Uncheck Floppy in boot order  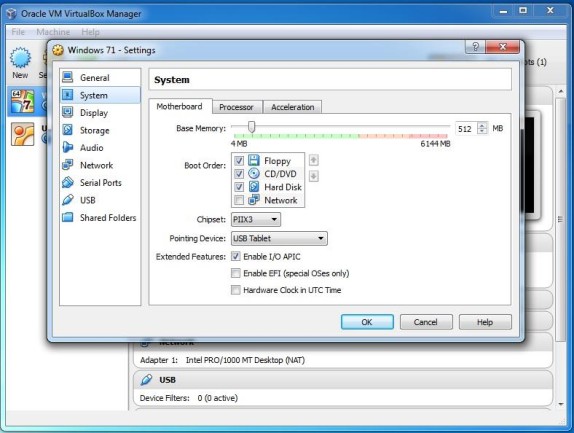[239, 161]
